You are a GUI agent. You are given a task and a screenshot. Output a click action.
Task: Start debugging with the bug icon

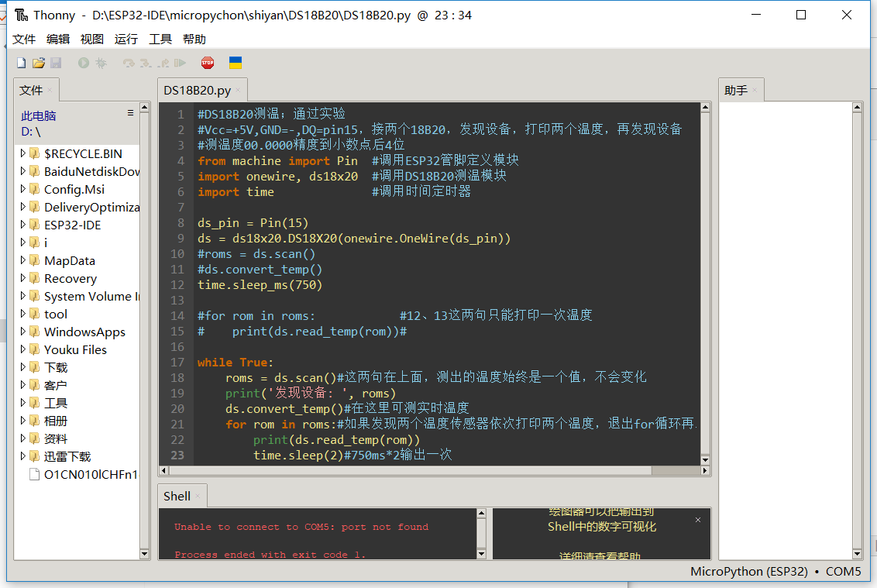coord(101,63)
